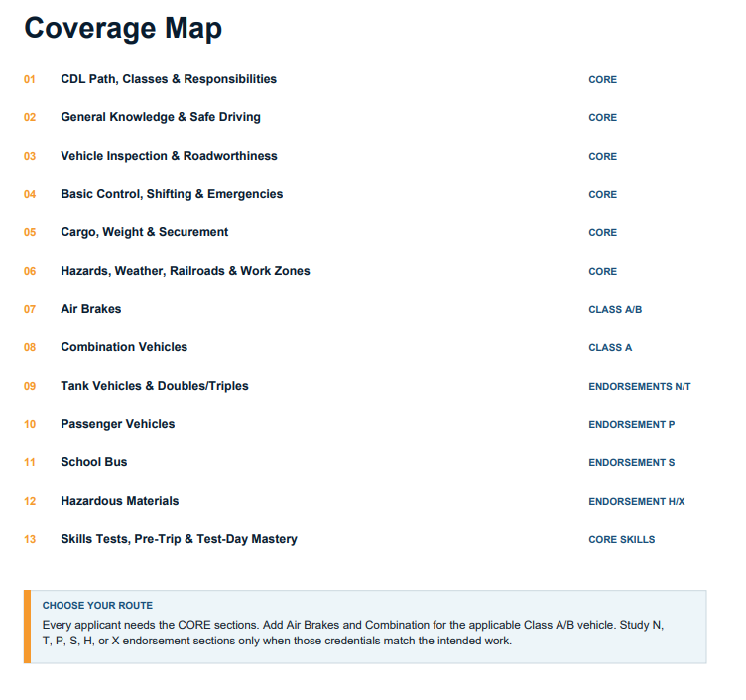Select Skills Tests, Pre-Trip & Test-Day Mastery title

179,539
